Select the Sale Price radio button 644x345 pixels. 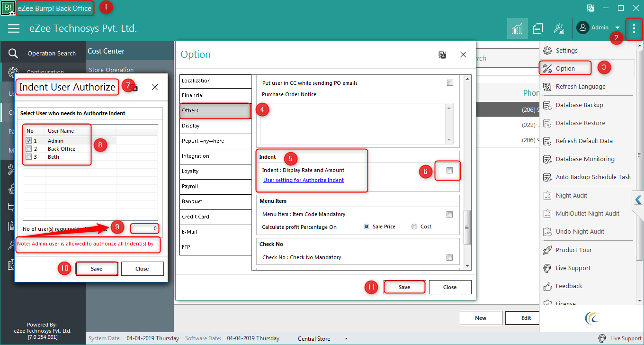point(367,227)
